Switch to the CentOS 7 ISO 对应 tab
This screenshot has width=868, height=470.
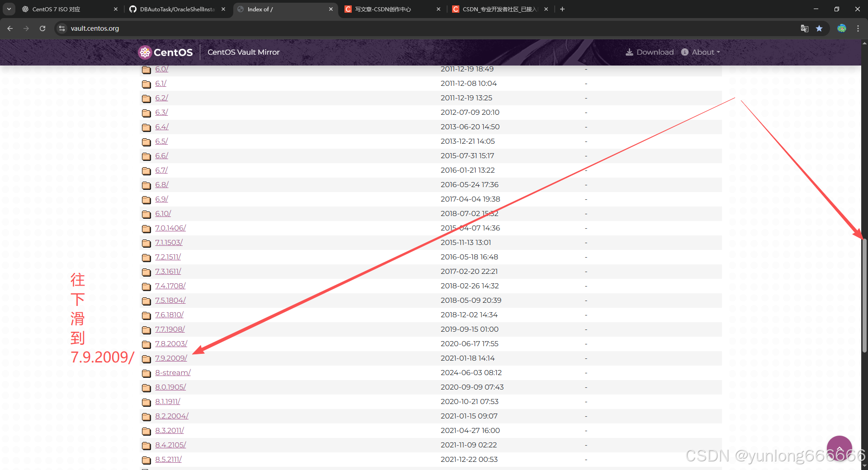(59, 9)
